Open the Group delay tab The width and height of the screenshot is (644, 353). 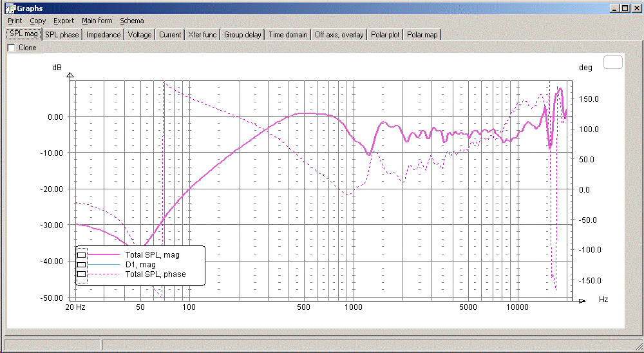coord(243,35)
